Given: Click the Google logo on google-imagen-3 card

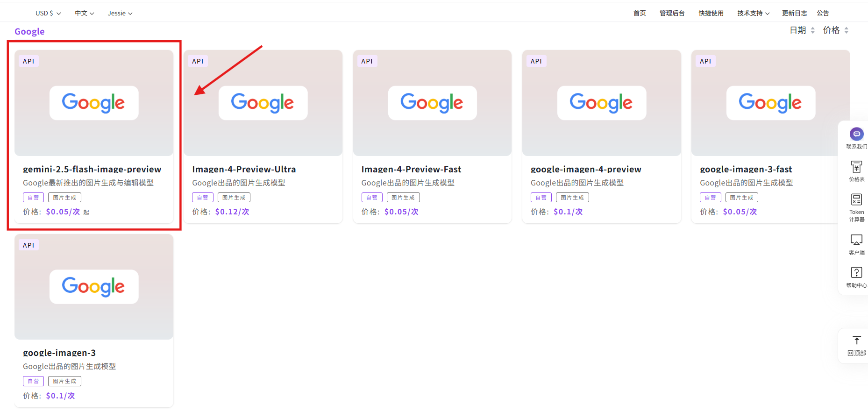Looking at the screenshot, I should [x=94, y=287].
